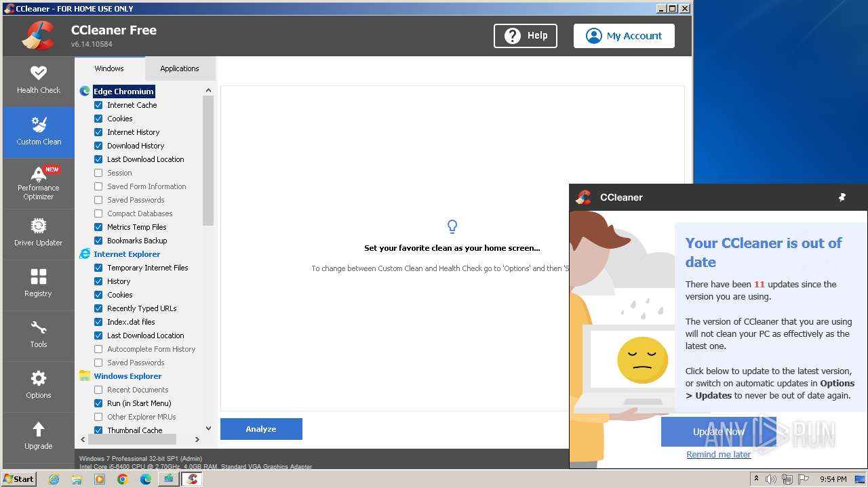The width and height of the screenshot is (868, 488).
Task: Select the Custom Clean sidebar item
Action: (39, 132)
